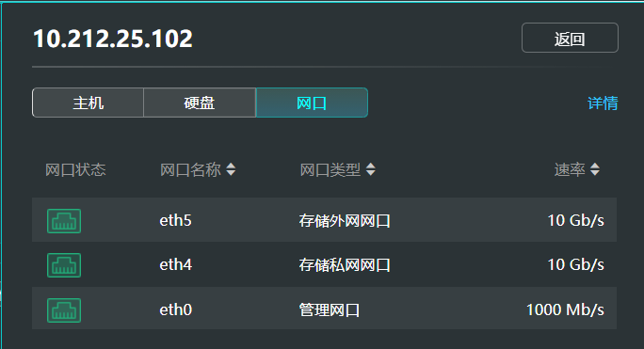Select the eth5 port name
Screen dimensions: 644x349
tap(175, 220)
